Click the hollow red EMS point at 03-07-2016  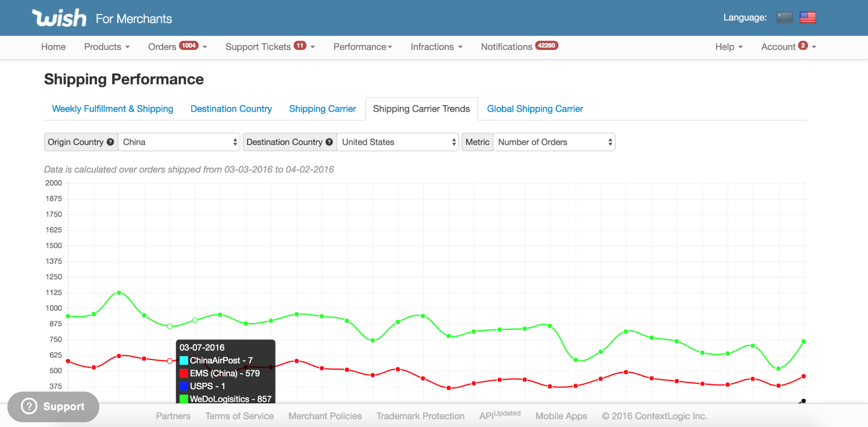click(170, 361)
